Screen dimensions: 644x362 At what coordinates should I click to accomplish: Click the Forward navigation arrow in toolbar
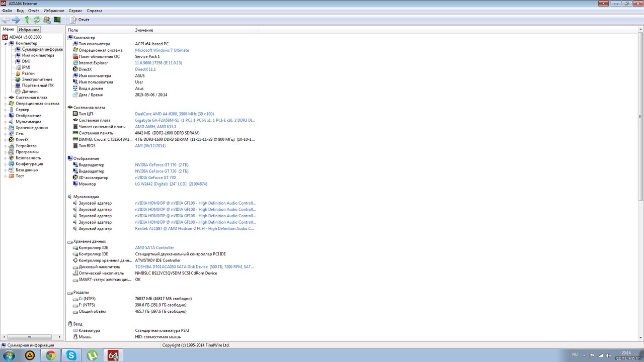16,20
